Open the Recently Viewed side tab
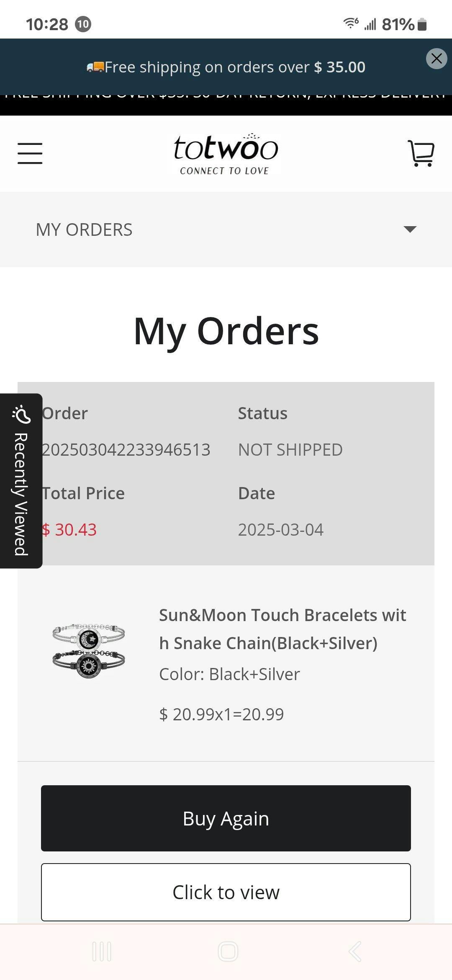This screenshot has width=452, height=980. 21,481
